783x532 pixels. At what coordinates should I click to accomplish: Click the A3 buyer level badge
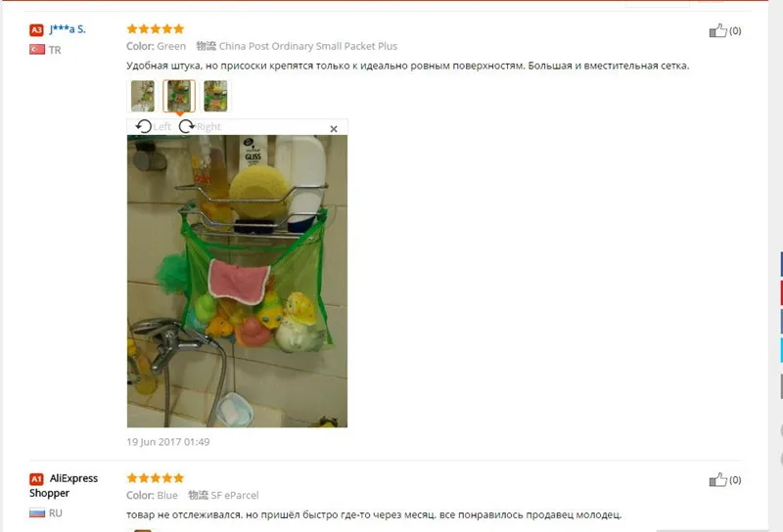[36, 30]
